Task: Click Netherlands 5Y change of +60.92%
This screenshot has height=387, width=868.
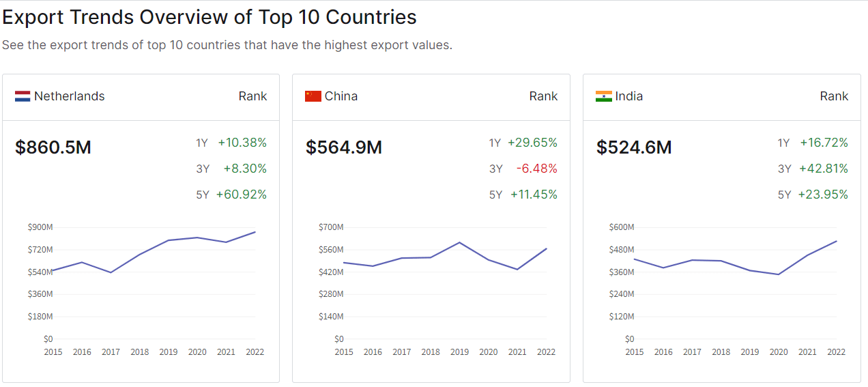Action: (x=242, y=195)
